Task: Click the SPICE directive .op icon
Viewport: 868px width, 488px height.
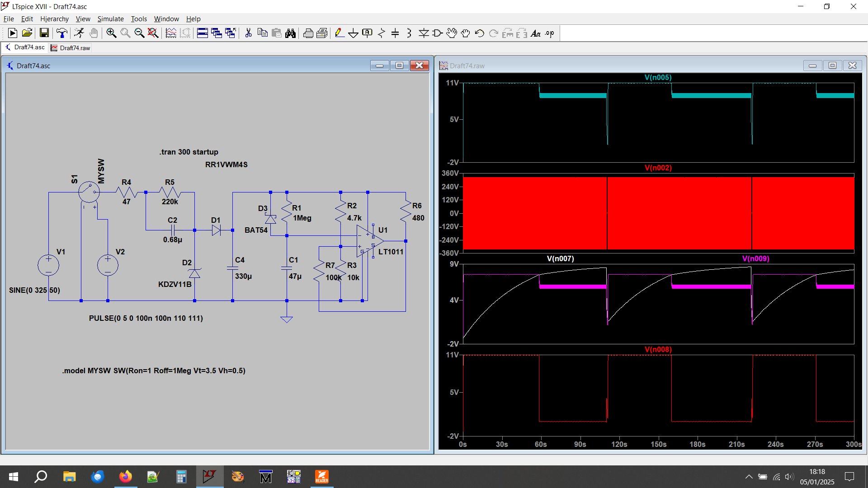Action: (550, 33)
